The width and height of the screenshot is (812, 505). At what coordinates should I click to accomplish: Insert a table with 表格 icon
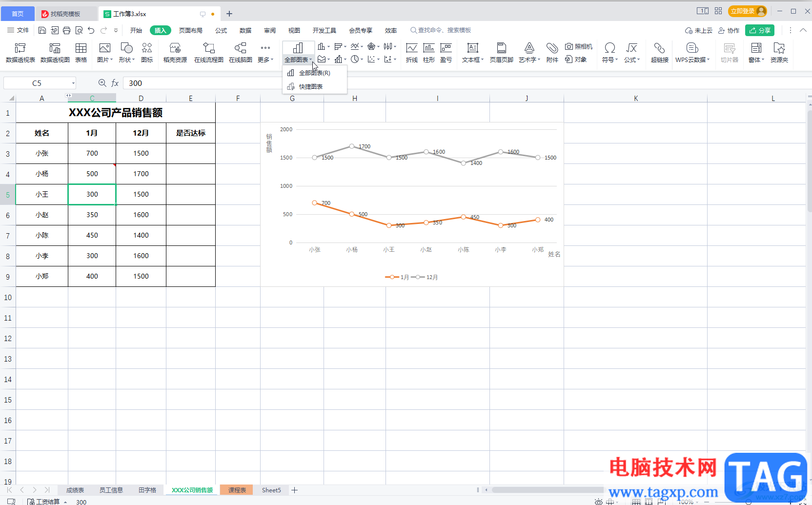point(81,53)
